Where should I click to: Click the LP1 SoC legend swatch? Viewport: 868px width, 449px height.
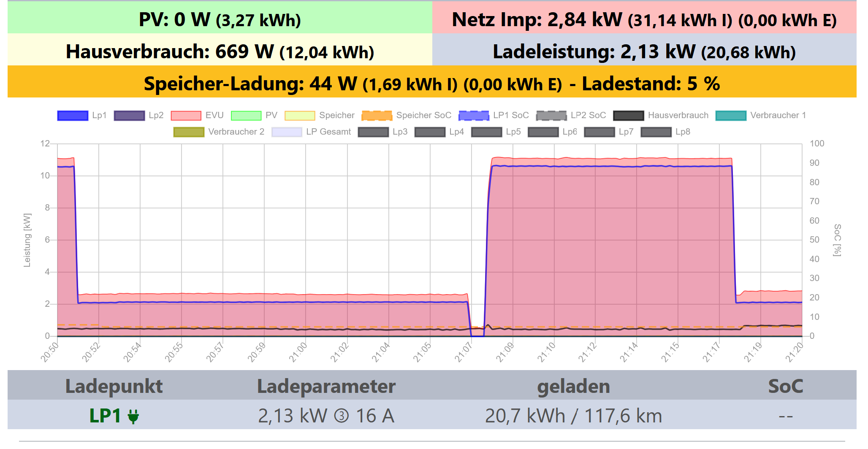474,116
